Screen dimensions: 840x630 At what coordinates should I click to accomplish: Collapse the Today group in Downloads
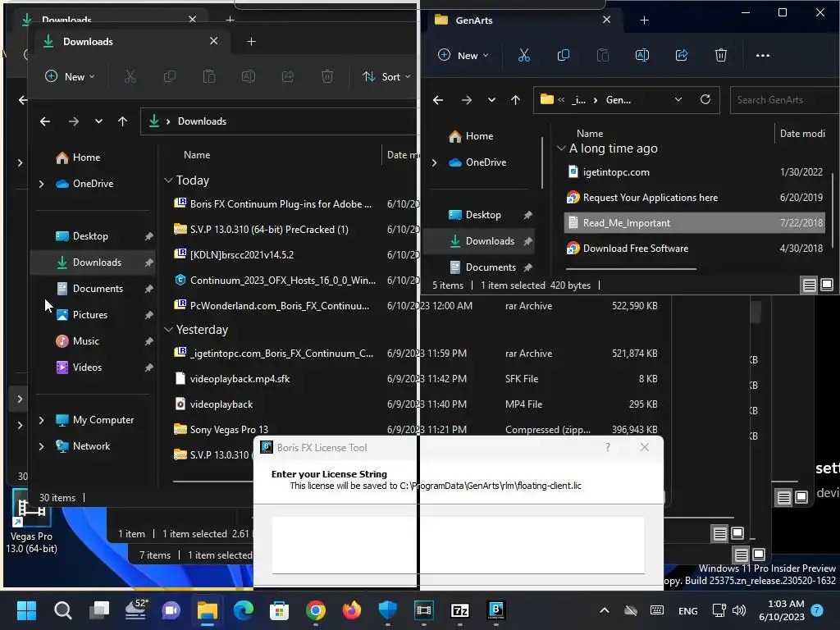pyautogui.click(x=168, y=180)
